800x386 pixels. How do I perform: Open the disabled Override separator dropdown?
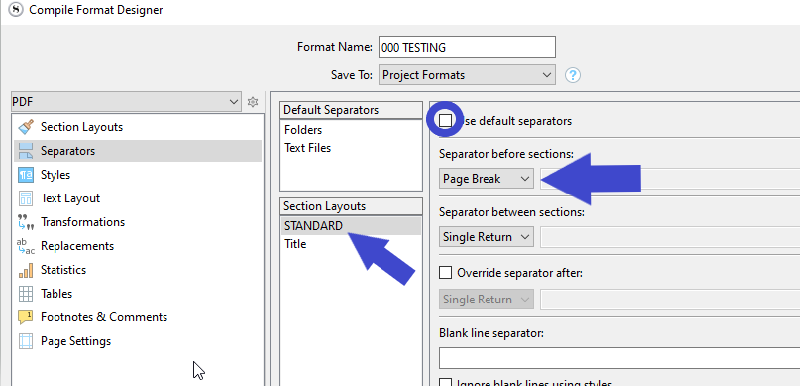click(x=486, y=299)
